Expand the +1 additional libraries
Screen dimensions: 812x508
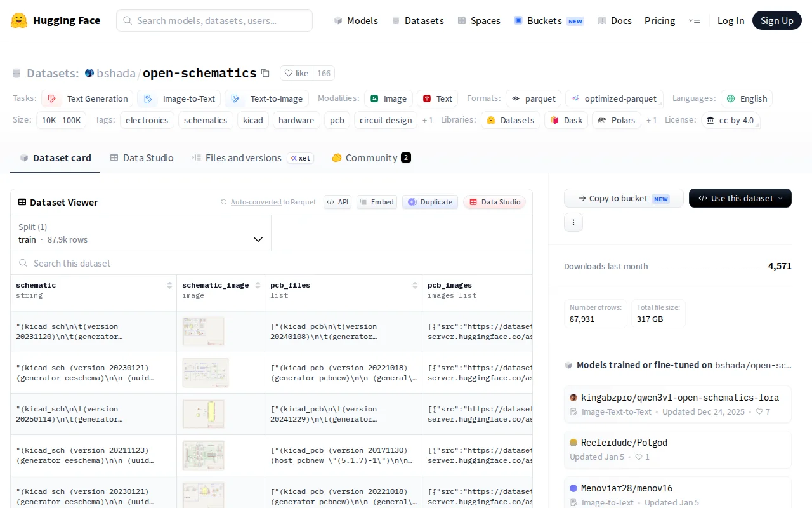point(652,120)
